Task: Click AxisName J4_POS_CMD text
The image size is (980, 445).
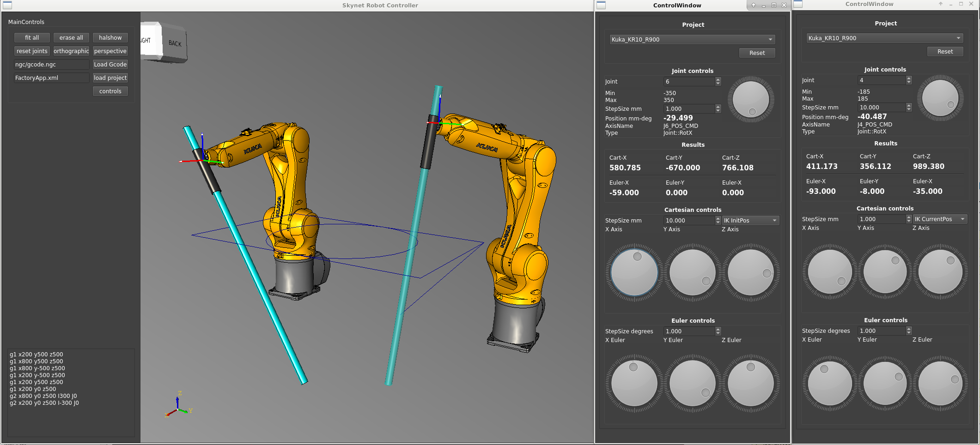Action: click(x=874, y=125)
